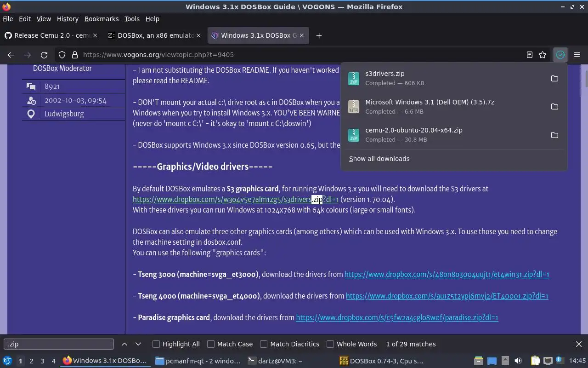Open the taskbar start menu icon
This screenshot has height=368, width=588.
click(7, 361)
